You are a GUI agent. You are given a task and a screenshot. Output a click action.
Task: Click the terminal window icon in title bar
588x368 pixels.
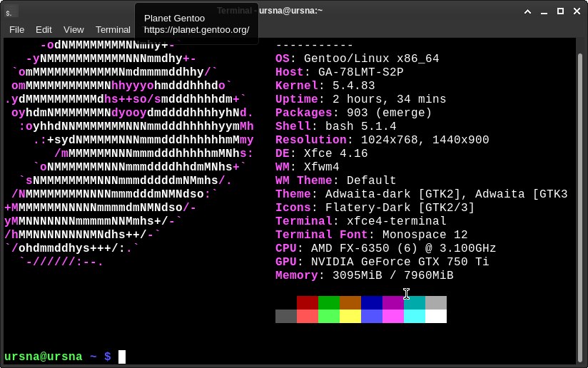pyautogui.click(x=10, y=12)
